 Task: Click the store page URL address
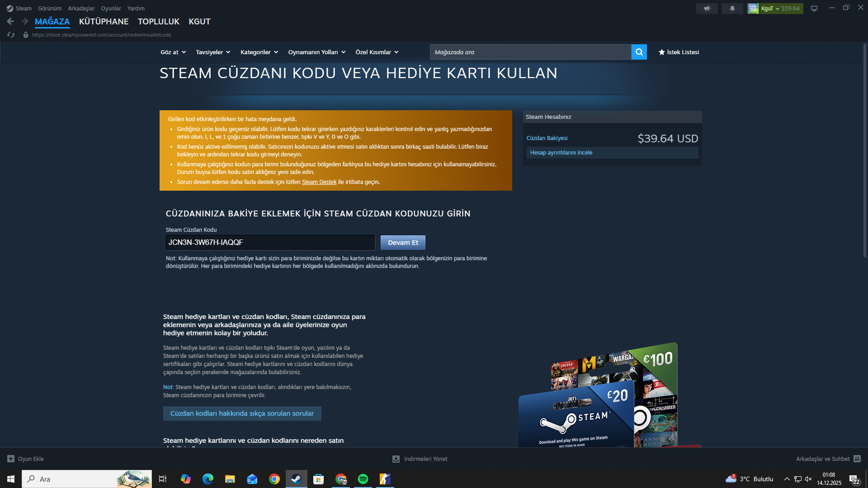pos(102,35)
